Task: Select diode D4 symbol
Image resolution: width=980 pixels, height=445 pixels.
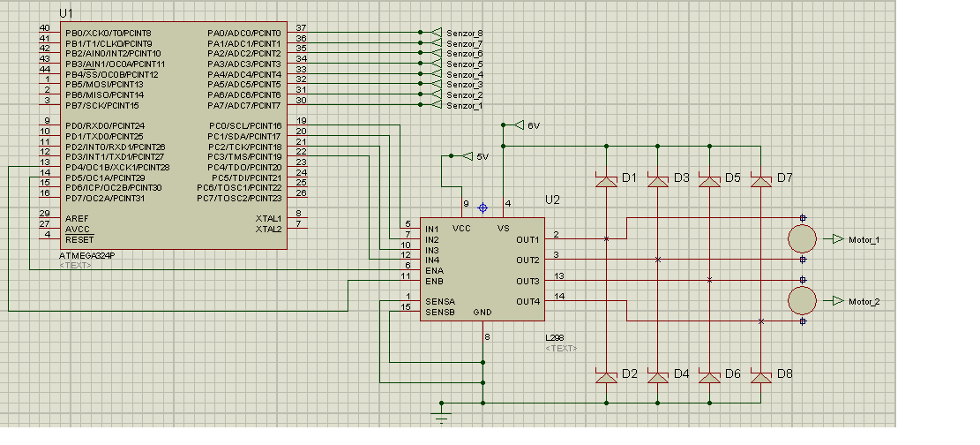Action: pos(657,377)
